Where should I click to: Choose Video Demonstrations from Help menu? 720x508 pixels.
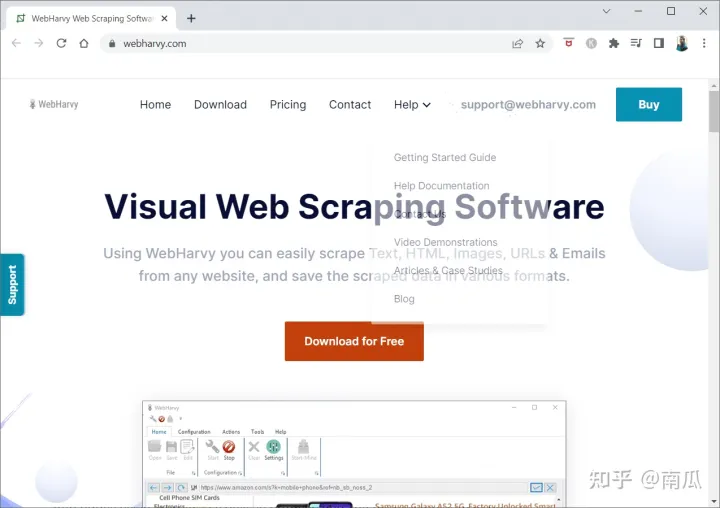[445, 242]
